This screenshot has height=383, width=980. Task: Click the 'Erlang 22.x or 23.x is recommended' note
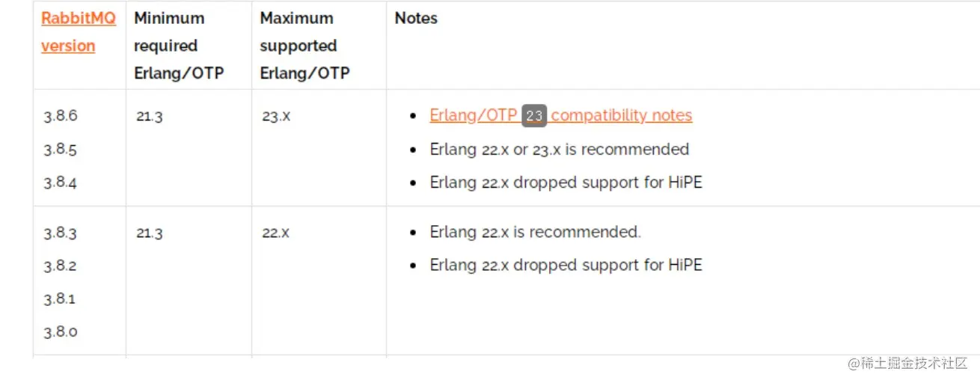click(559, 149)
